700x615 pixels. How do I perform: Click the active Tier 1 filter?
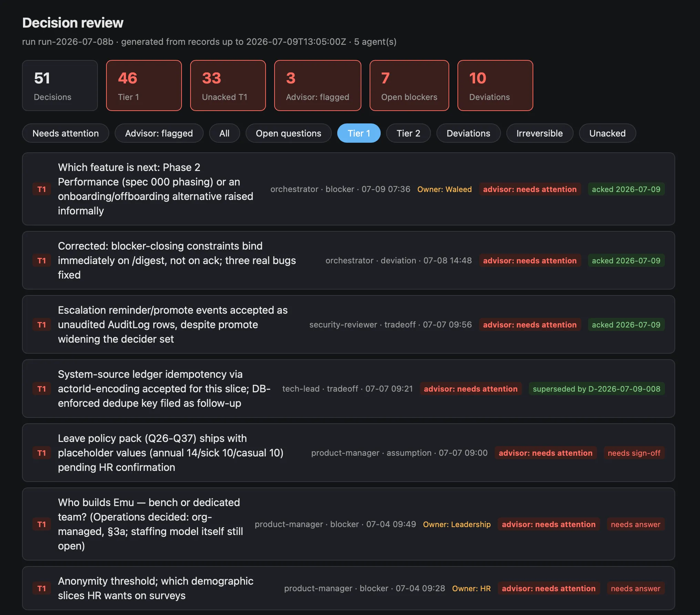(x=359, y=133)
